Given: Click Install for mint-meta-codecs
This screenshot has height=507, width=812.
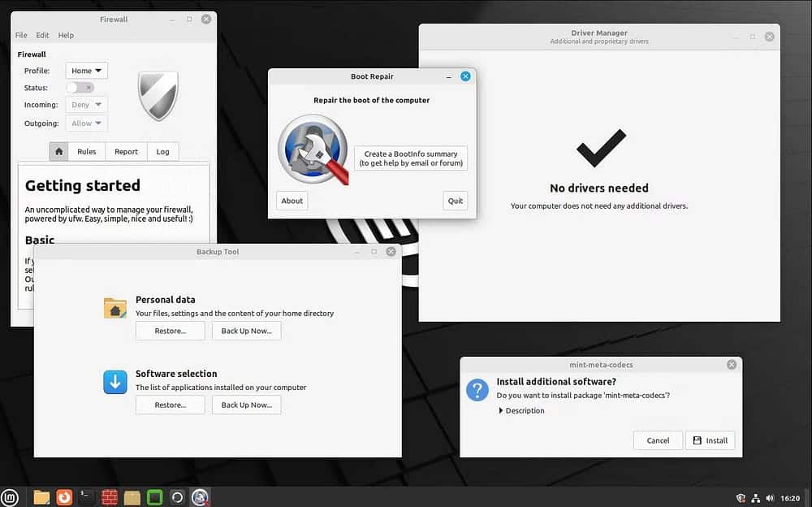Looking at the screenshot, I should (x=710, y=440).
